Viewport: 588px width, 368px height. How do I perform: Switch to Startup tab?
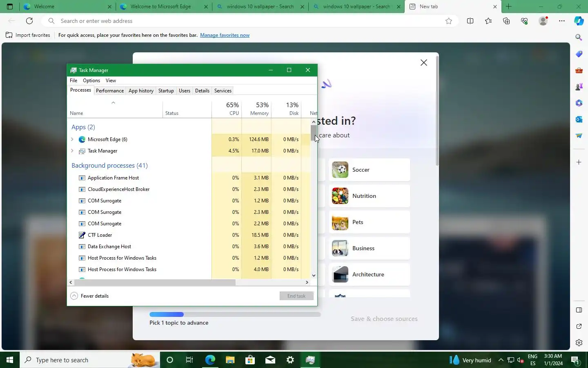pyautogui.click(x=166, y=91)
